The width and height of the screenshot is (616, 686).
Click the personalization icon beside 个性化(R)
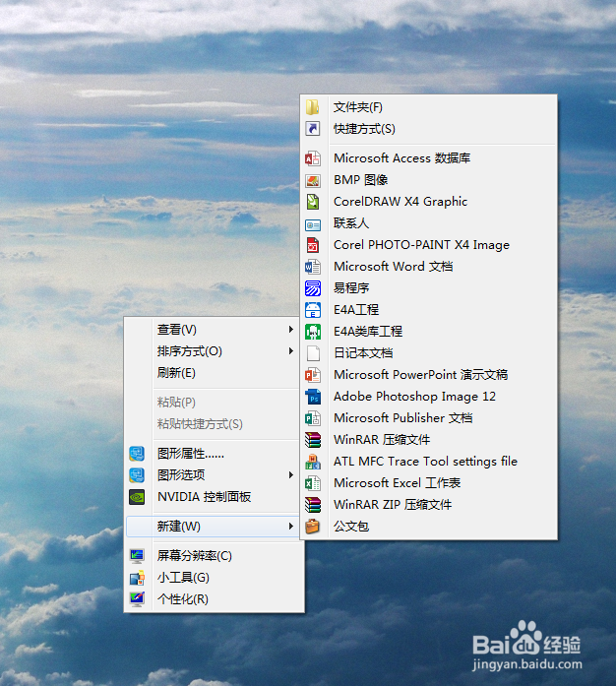click(x=137, y=599)
